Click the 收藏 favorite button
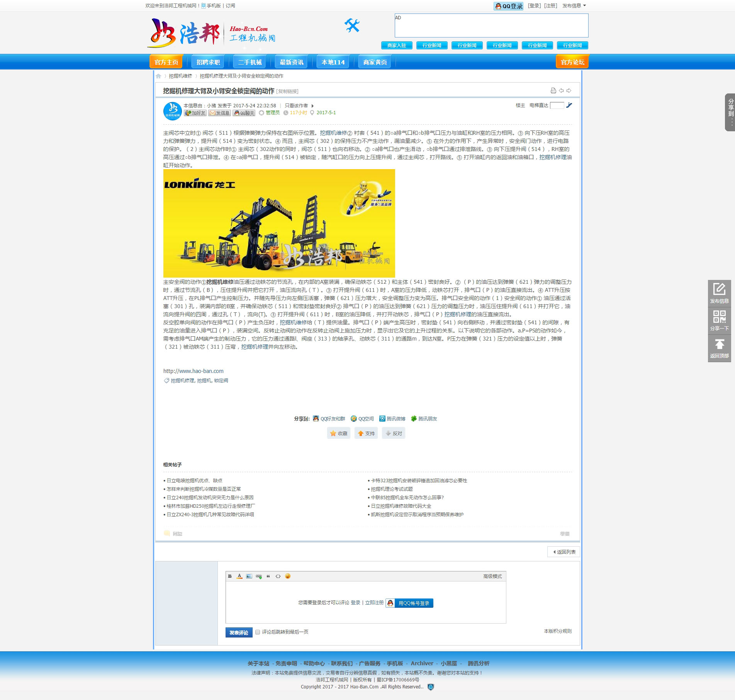 tap(339, 433)
